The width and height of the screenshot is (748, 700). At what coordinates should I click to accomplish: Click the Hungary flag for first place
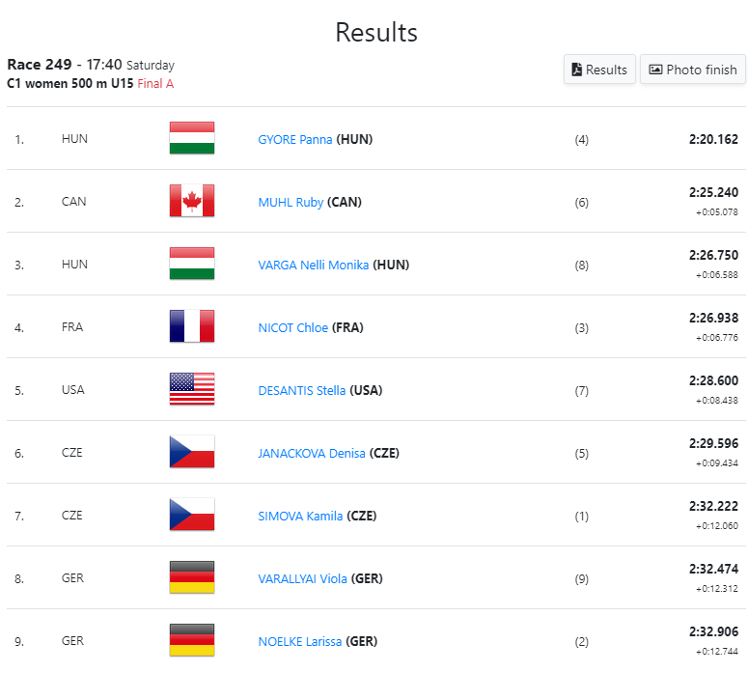click(x=192, y=138)
